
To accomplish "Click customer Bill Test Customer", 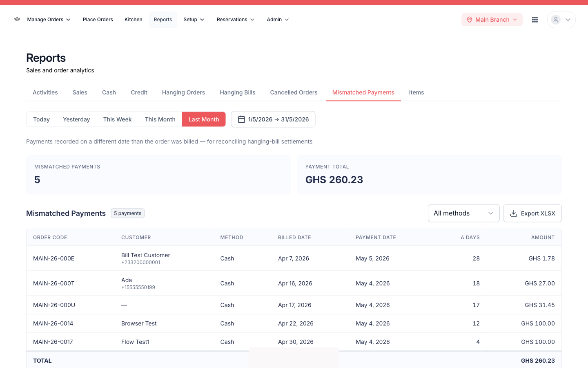I will pyautogui.click(x=146, y=255).
